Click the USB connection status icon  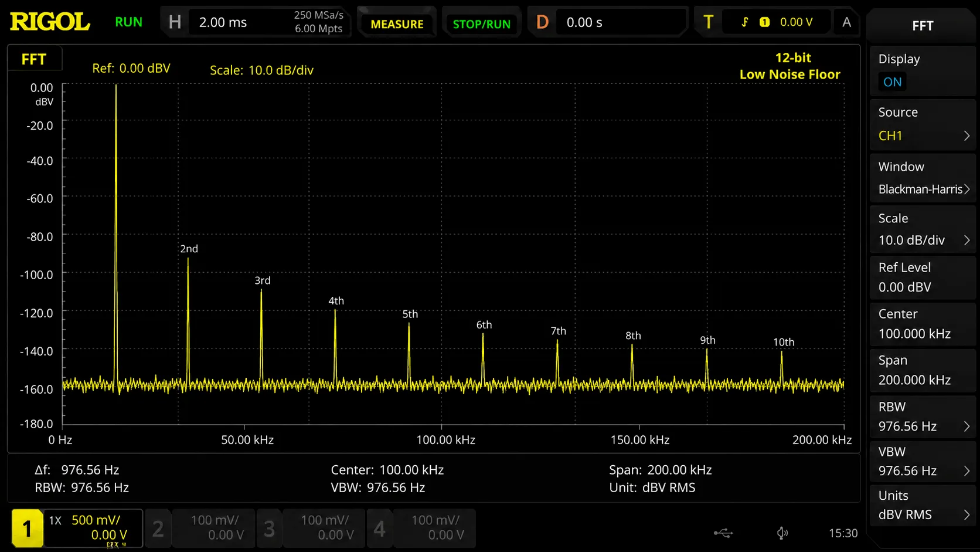(x=723, y=533)
